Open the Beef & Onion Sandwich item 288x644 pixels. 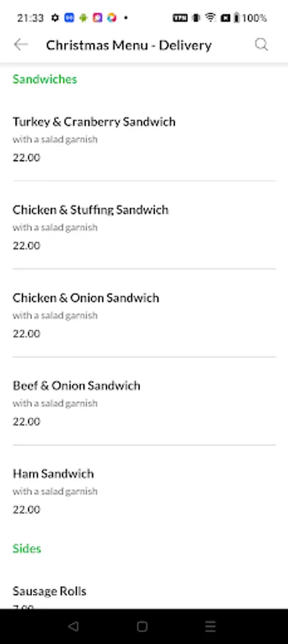(144, 401)
